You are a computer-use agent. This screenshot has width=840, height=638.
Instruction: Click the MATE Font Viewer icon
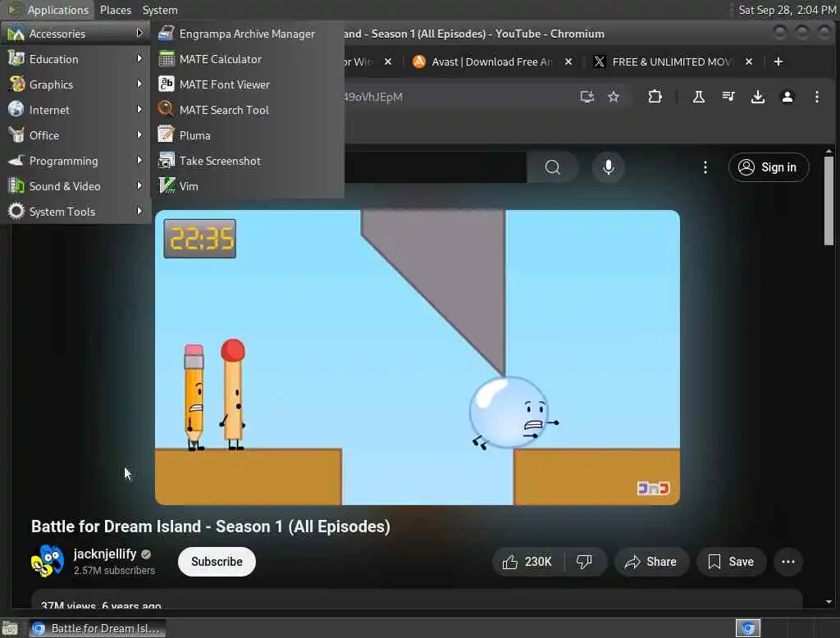click(x=166, y=84)
